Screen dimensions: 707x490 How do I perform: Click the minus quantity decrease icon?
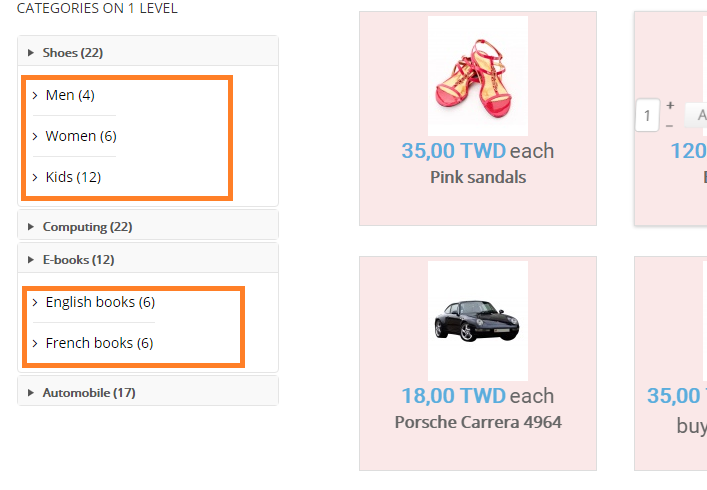click(x=670, y=124)
